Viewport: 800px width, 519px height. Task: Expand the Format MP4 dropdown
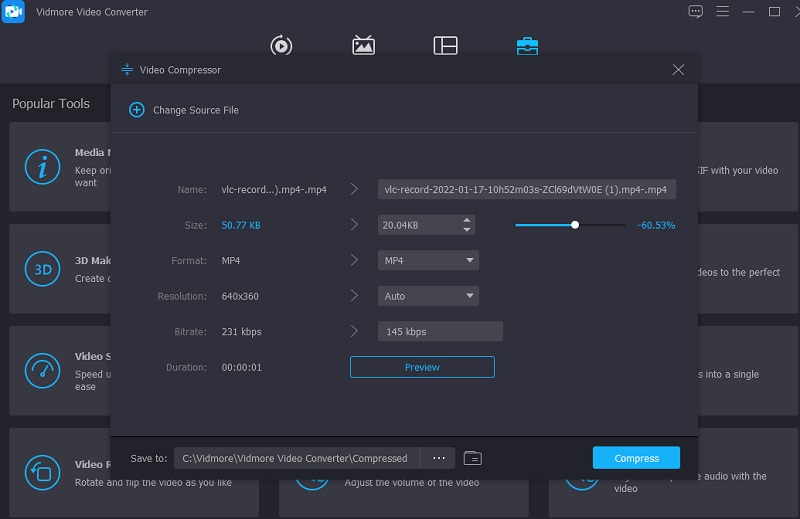click(428, 261)
